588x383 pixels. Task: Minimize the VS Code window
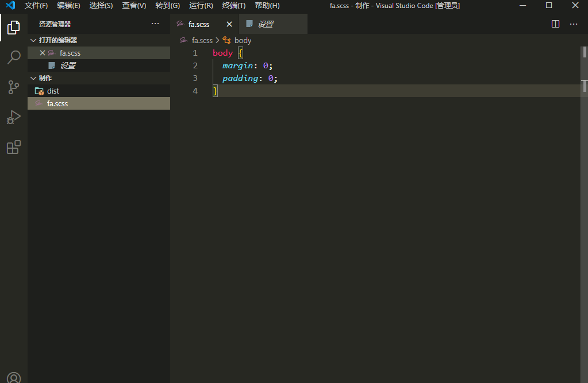(x=522, y=5)
